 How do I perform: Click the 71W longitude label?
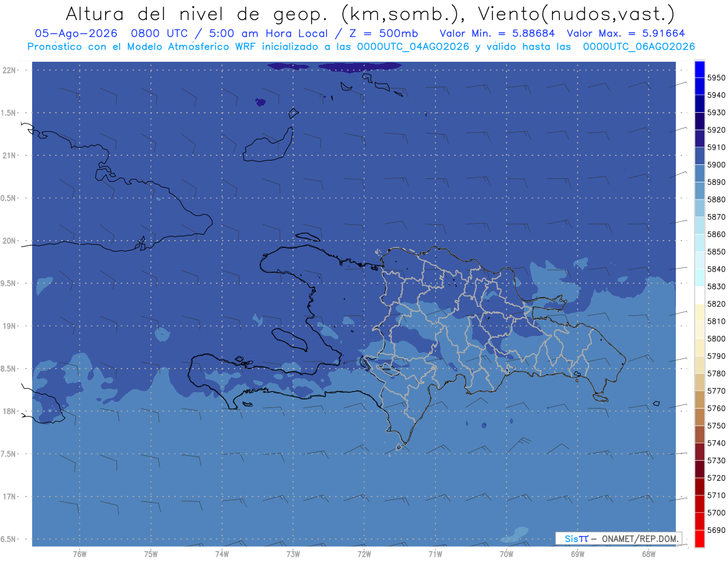[435, 554]
